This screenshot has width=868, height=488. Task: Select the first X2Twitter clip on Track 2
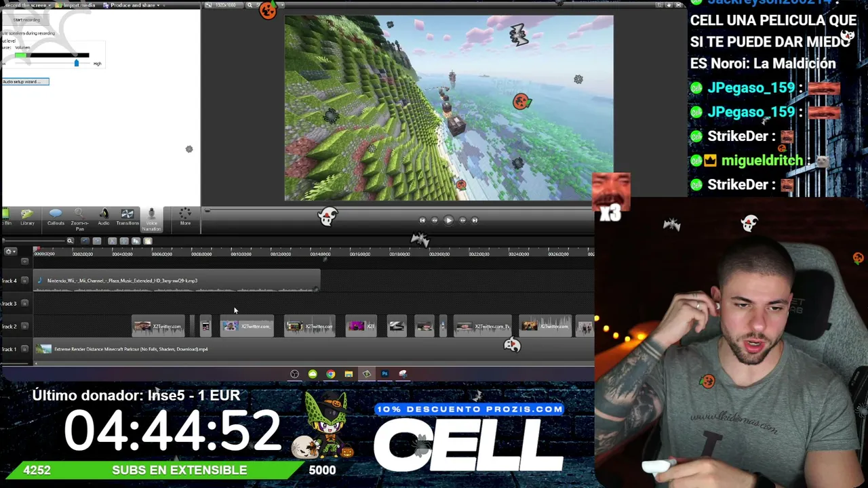158,327
